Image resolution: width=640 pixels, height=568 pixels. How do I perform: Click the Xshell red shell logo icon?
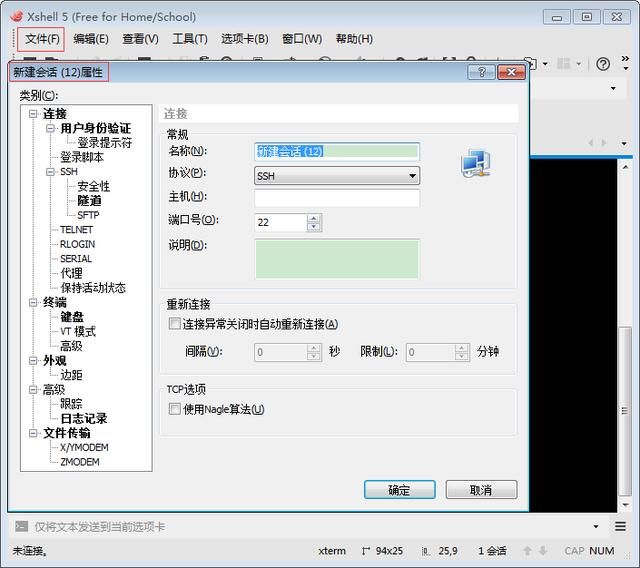[17, 16]
